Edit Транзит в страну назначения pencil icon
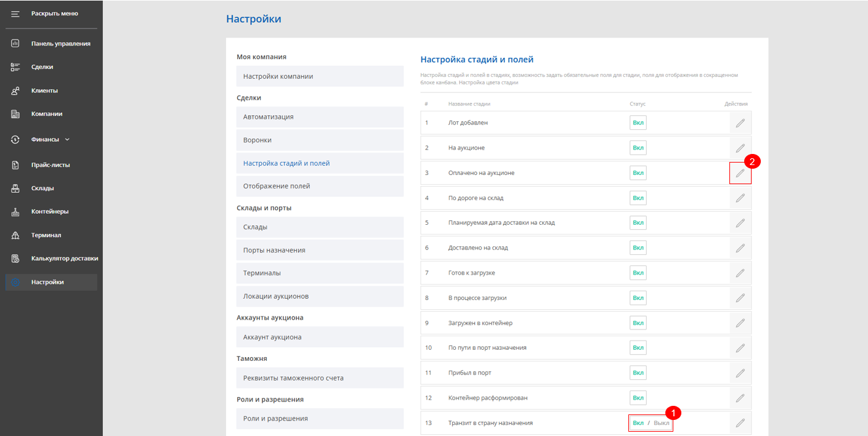The height and width of the screenshot is (436, 868). (740, 423)
